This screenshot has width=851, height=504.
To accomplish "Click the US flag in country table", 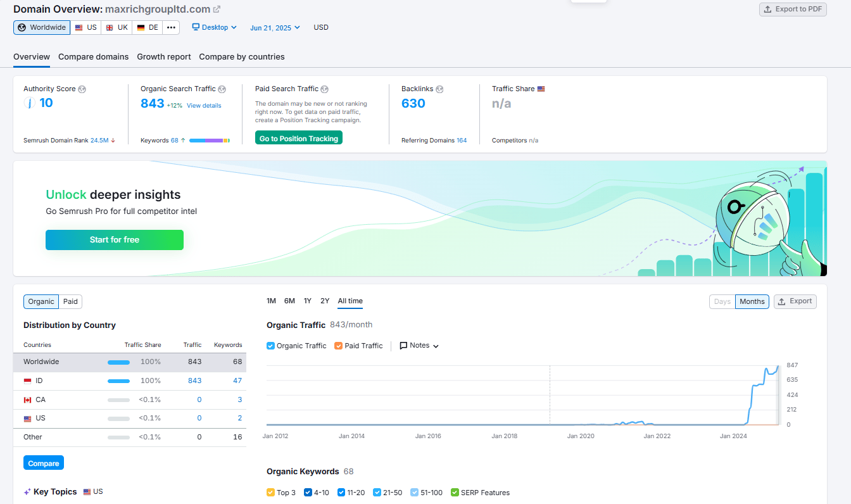I will pyautogui.click(x=27, y=419).
